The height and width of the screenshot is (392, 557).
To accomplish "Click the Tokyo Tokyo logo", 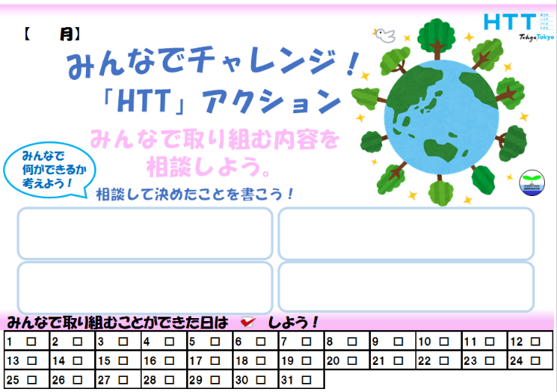I will [537, 38].
